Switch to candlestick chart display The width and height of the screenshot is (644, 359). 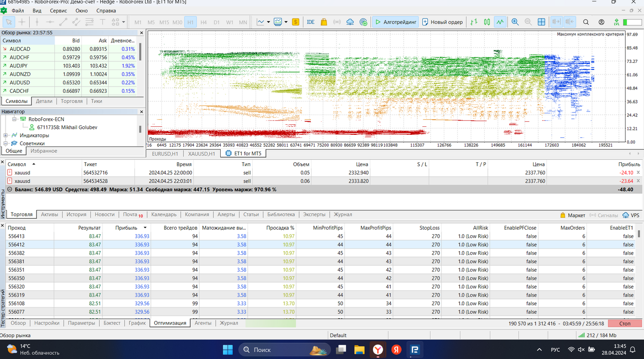(487, 22)
